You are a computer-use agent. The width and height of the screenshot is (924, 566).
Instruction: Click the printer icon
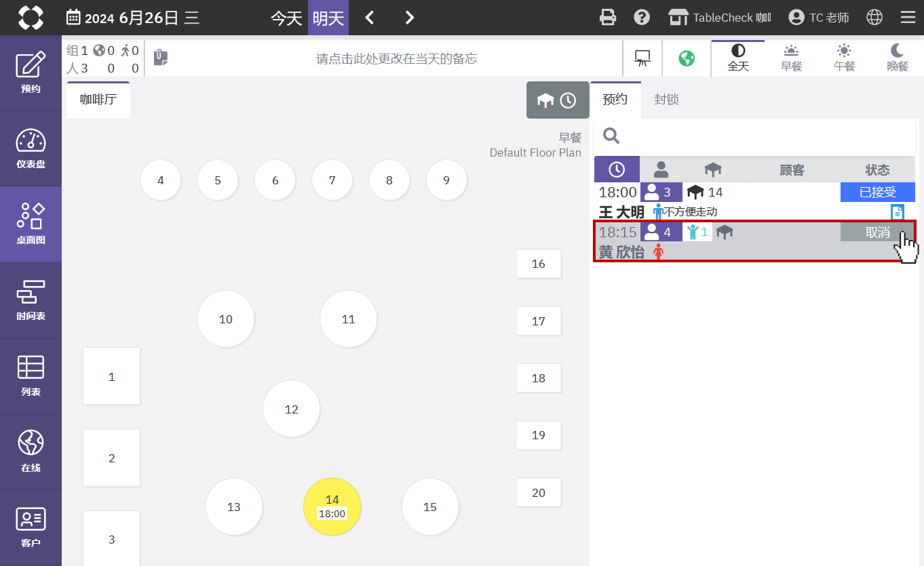coord(608,18)
